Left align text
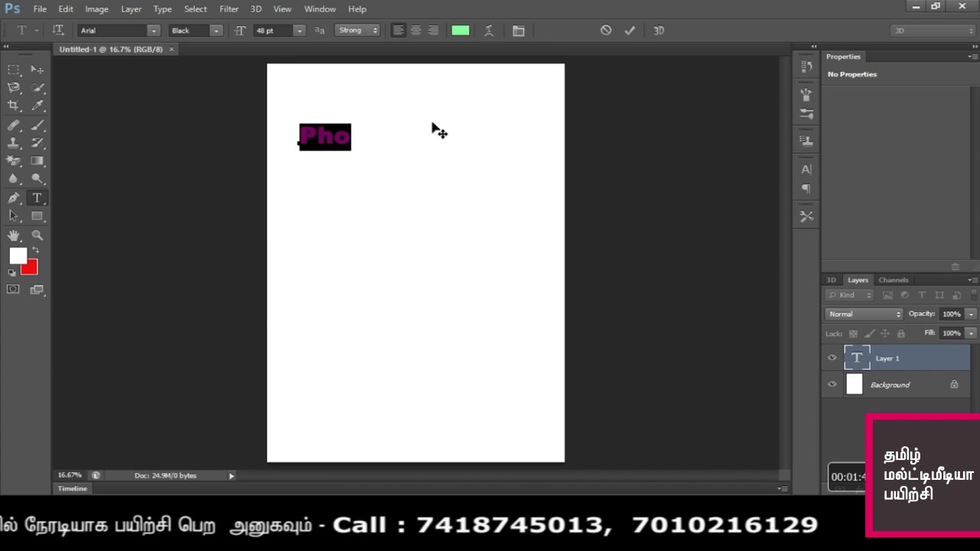This screenshot has width=980, height=551. (398, 31)
